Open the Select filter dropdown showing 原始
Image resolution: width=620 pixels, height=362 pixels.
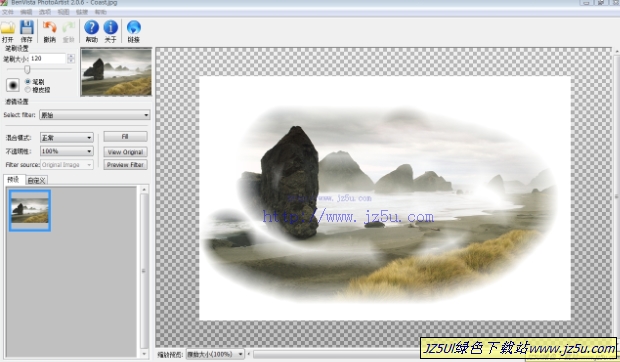pos(95,115)
